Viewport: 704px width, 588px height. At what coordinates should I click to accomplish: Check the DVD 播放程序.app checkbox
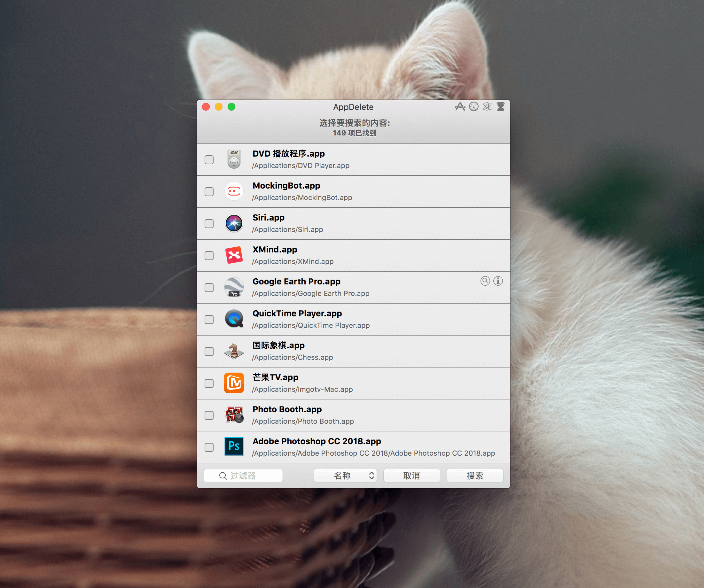pos(209,160)
